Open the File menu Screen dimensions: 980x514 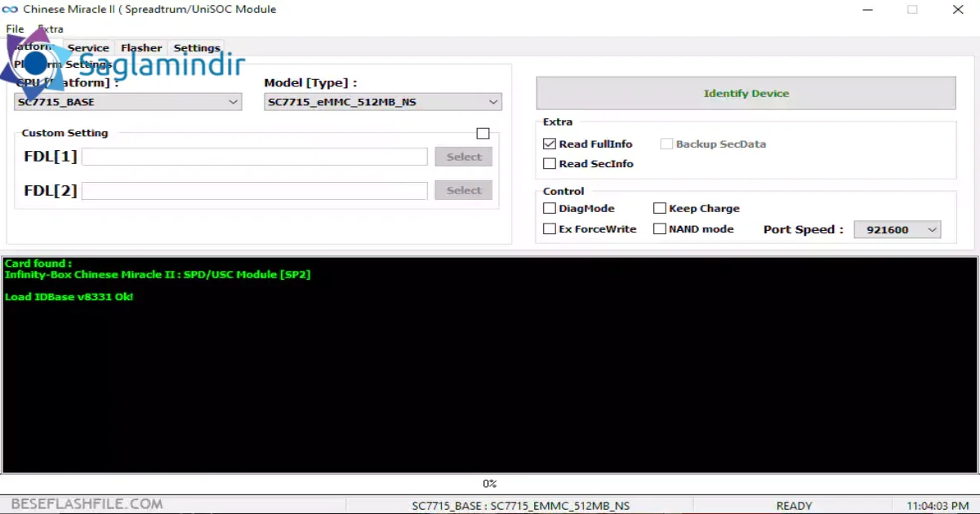pos(15,29)
